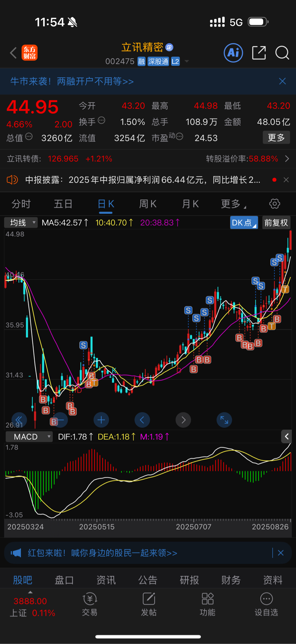The height and width of the screenshot is (644, 296).
Task: Open chart settings gear icon
Action: (x=274, y=204)
